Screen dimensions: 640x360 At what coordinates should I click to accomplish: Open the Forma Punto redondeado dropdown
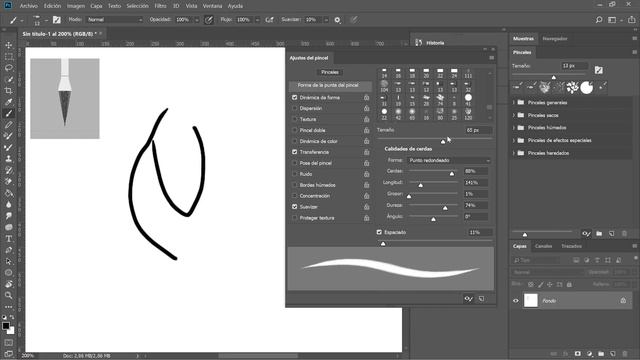[x=449, y=160]
